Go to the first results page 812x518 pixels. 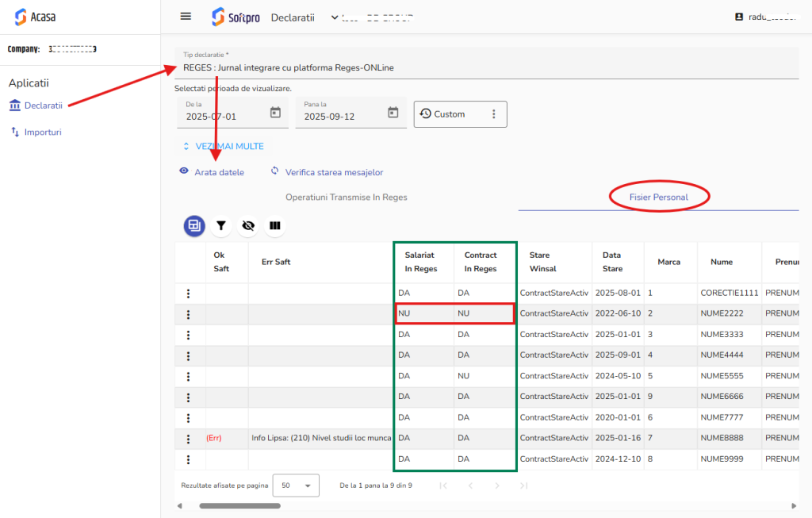click(x=443, y=485)
